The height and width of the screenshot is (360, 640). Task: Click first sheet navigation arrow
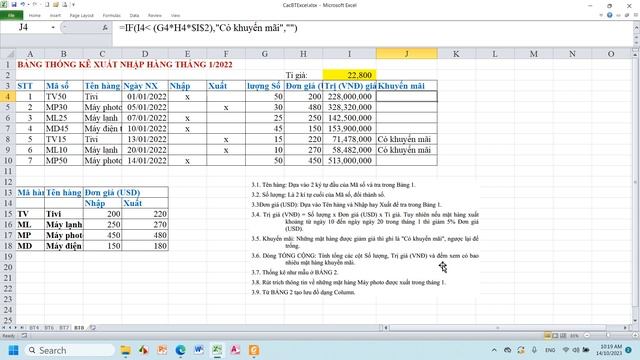coord(4,327)
